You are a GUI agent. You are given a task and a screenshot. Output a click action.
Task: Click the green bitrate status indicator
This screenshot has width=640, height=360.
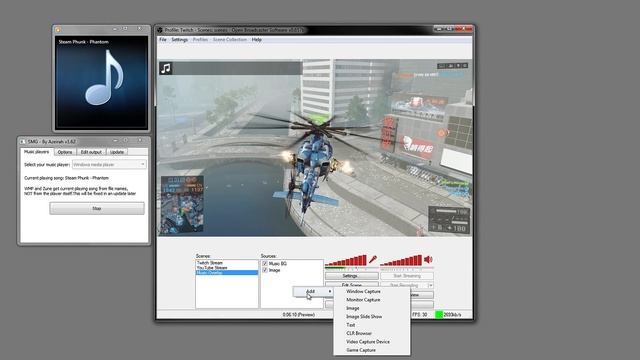439,315
